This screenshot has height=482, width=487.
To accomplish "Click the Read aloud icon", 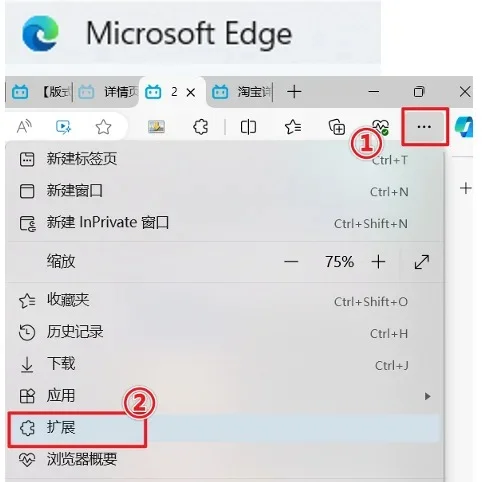I will [24, 127].
